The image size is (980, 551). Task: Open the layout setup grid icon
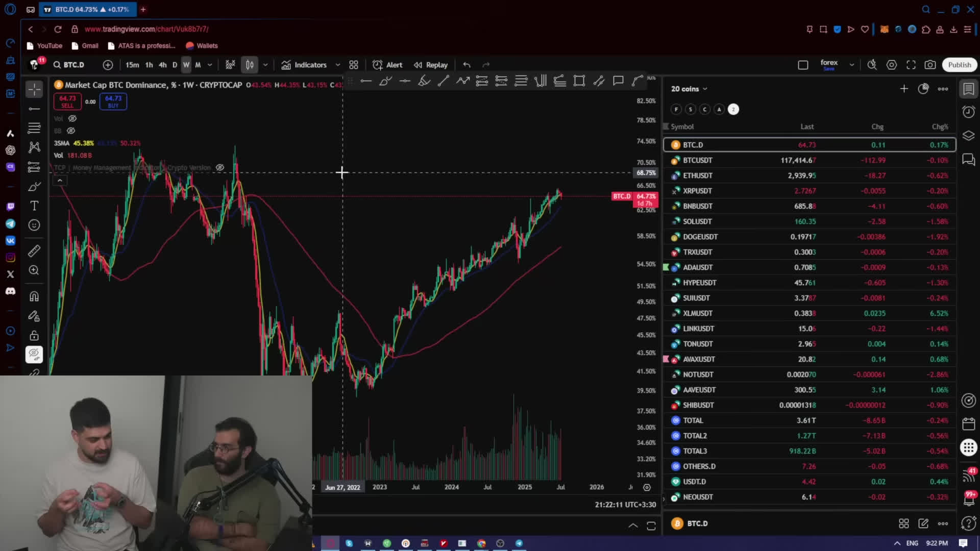[x=354, y=65]
